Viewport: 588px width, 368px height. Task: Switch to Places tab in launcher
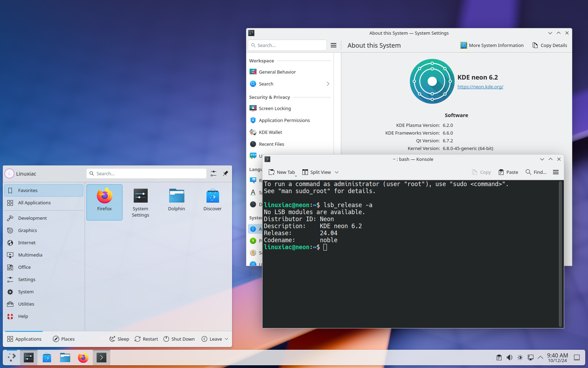[64, 339]
